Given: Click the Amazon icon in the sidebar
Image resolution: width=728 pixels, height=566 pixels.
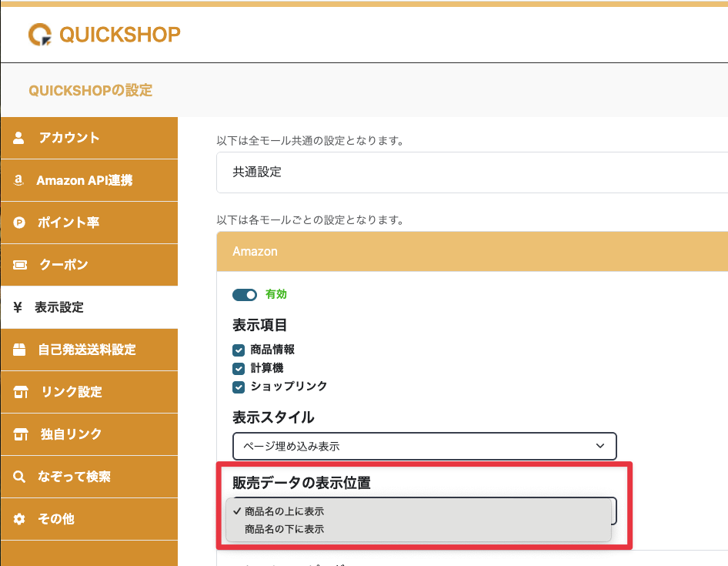Looking at the screenshot, I should (x=19, y=180).
